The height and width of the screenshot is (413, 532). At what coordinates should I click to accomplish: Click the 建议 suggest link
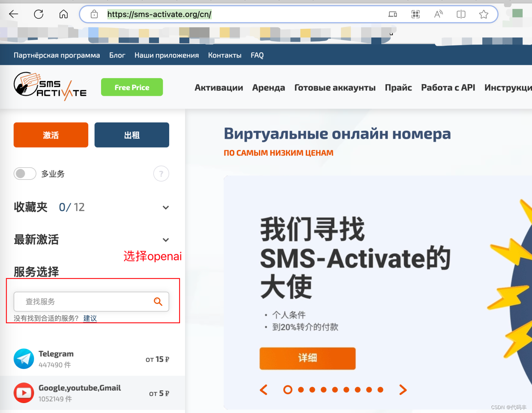click(90, 318)
